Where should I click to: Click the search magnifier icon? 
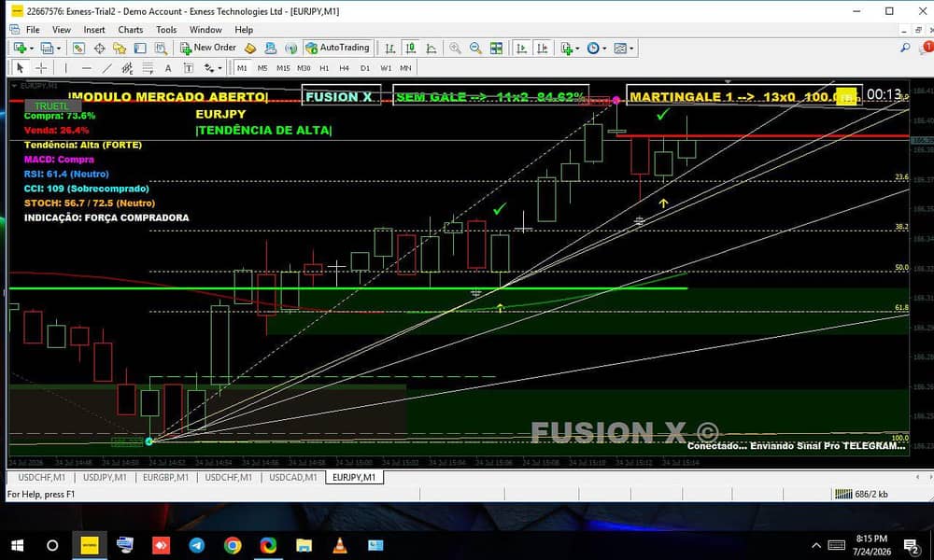click(x=905, y=47)
